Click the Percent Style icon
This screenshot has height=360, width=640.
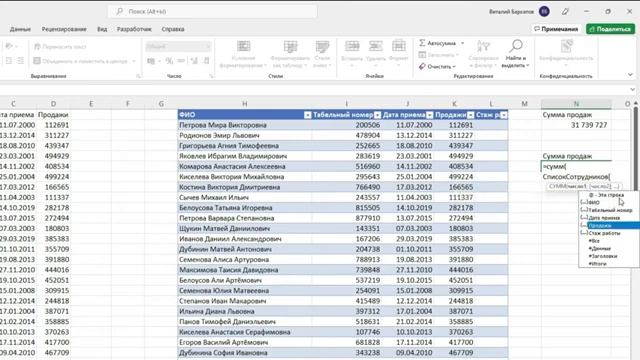click(x=169, y=61)
